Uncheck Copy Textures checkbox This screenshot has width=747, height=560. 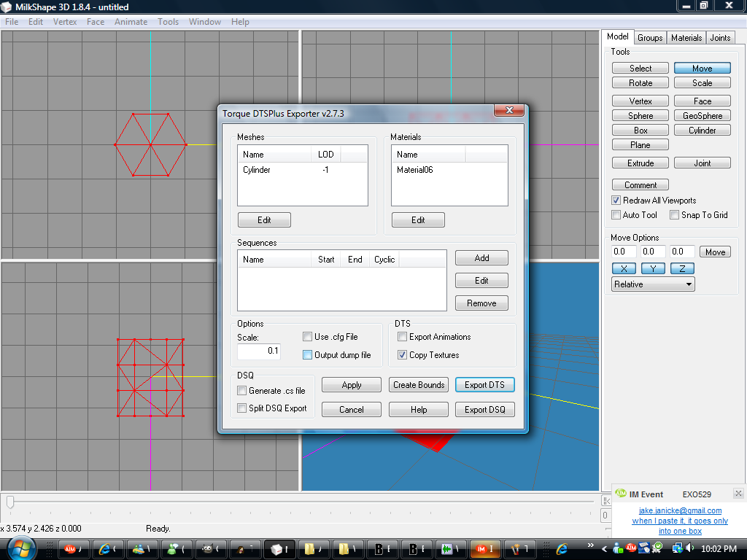tap(402, 355)
